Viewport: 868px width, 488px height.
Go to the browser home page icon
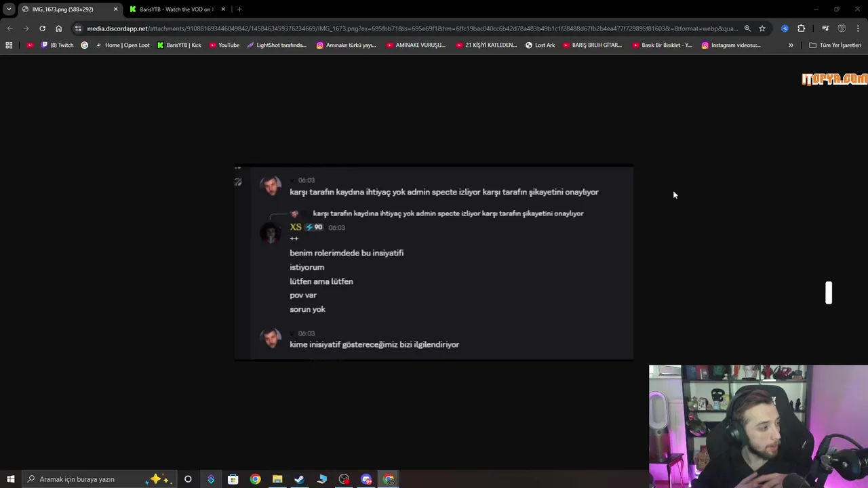(x=58, y=28)
